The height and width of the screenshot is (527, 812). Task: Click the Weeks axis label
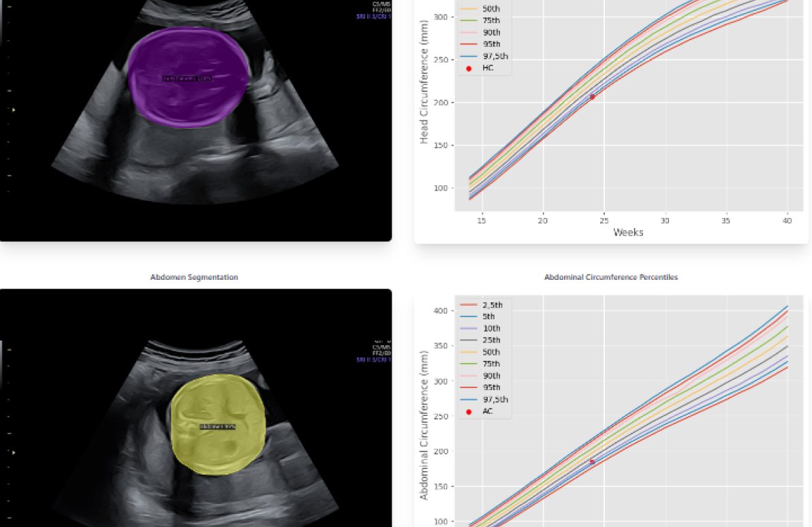628,232
